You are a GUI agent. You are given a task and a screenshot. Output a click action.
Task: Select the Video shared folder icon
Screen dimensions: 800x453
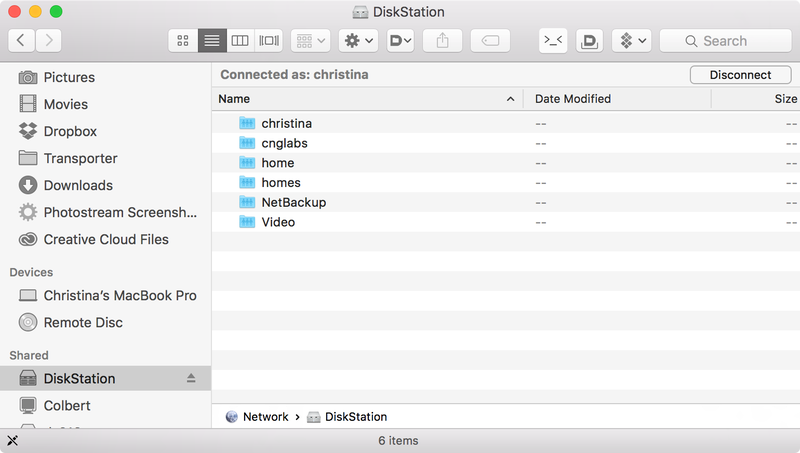coord(247,222)
